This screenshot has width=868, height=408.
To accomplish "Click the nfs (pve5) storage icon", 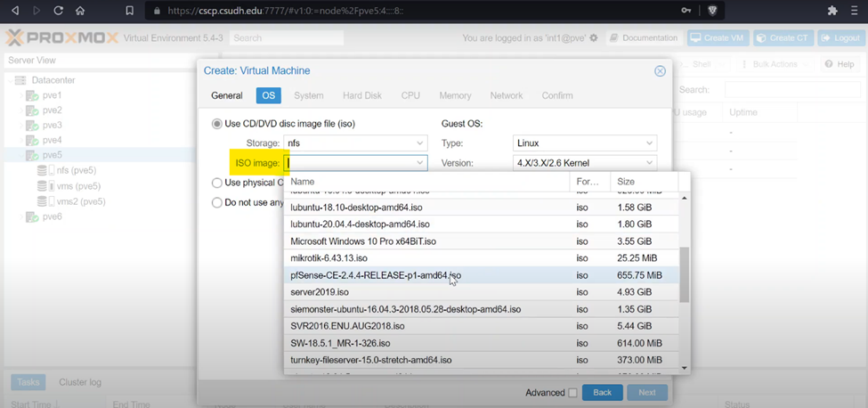I will click(x=45, y=170).
